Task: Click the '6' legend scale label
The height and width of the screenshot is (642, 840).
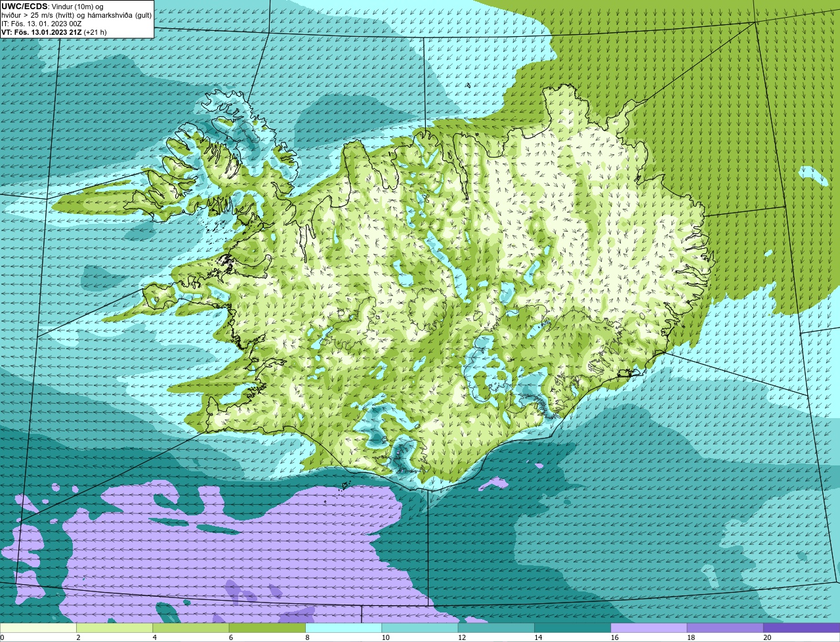Action: click(231, 637)
